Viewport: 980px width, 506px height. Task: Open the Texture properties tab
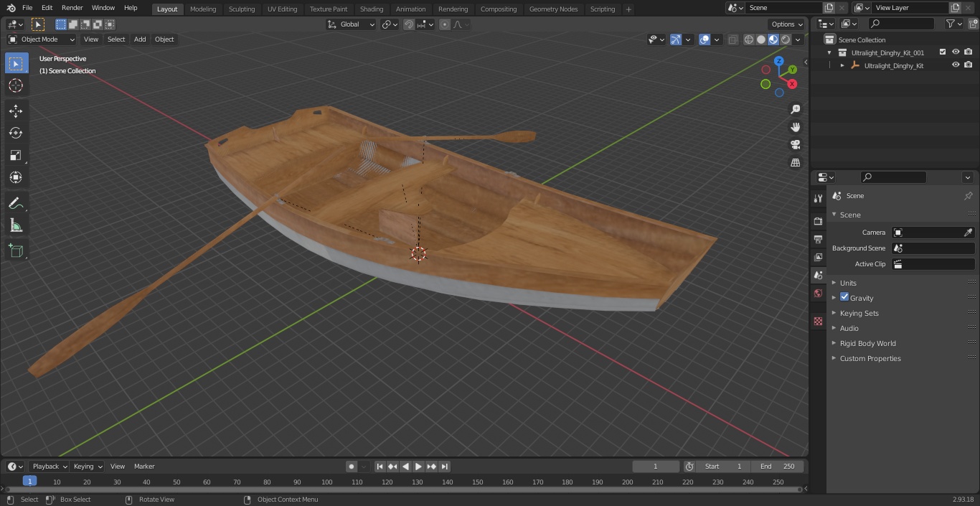coord(818,321)
